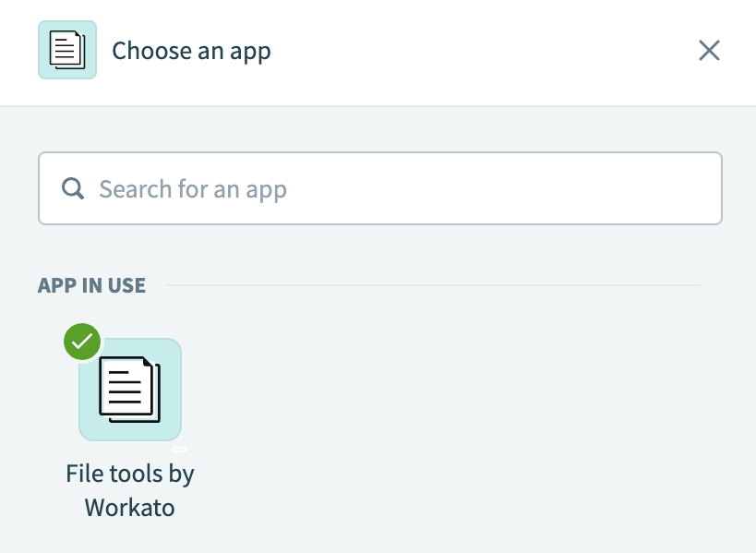Select the APP IN USE section label
The width and height of the screenshot is (756, 553).
pos(91,285)
